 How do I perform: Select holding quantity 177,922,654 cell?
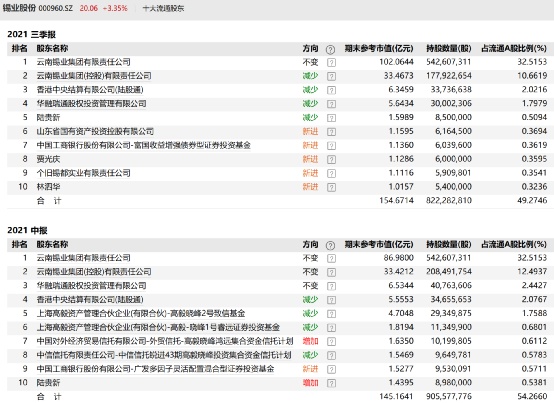(x=449, y=76)
